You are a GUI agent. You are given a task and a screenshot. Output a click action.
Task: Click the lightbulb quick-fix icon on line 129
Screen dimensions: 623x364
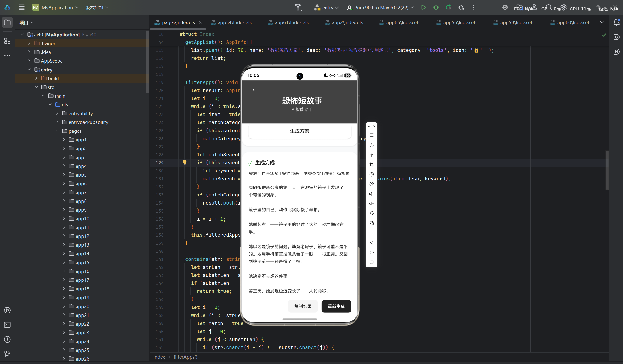pos(184,162)
